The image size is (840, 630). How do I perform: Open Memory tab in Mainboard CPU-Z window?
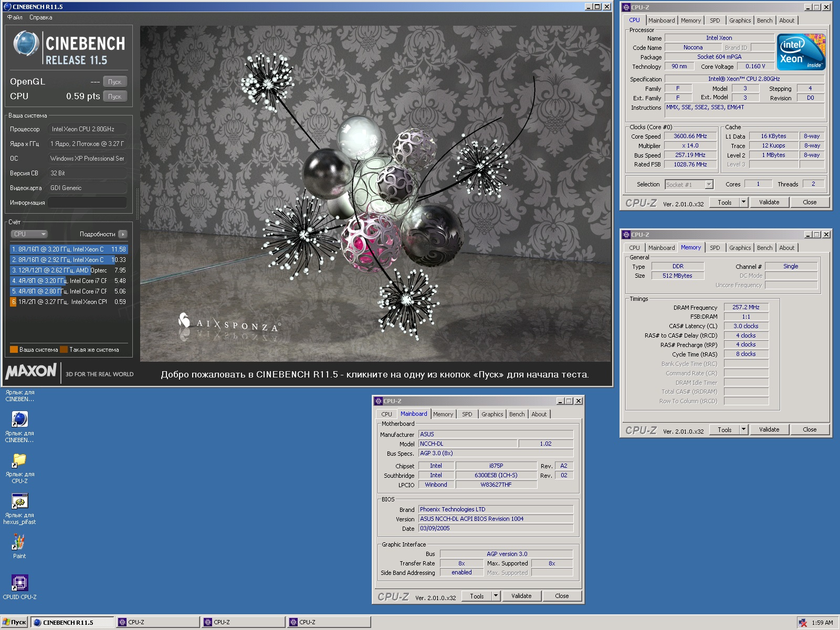(443, 414)
